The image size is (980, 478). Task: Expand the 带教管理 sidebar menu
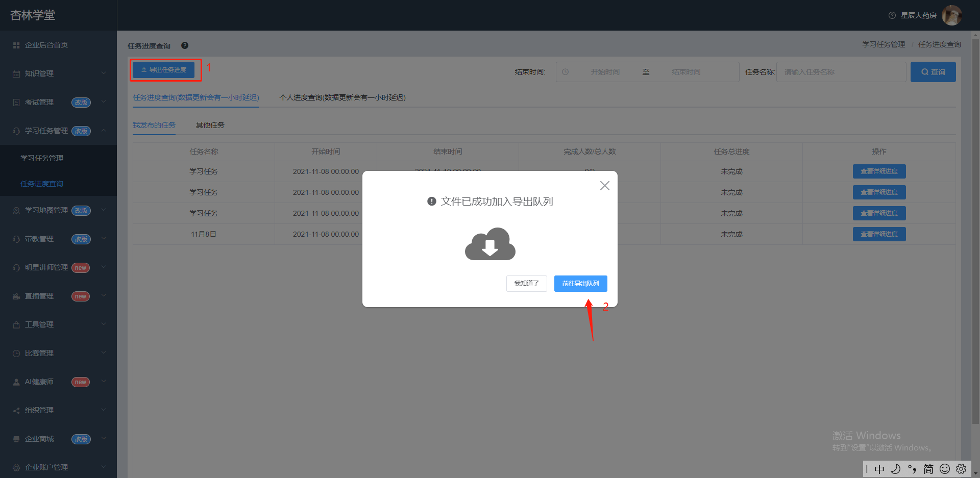pyautogui.click(x=58, y=239)
